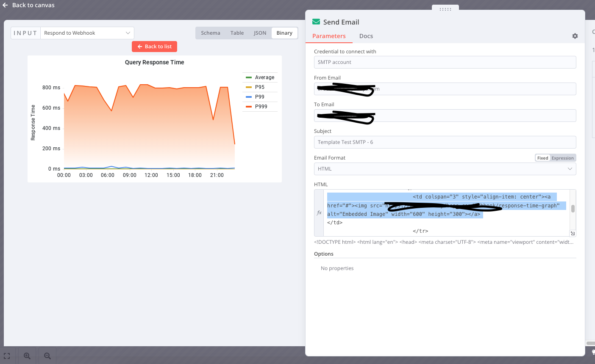Toggle the P999 legend series
Image resolution: width=595 pixels, height=364 pixels.
click(256, 107)
